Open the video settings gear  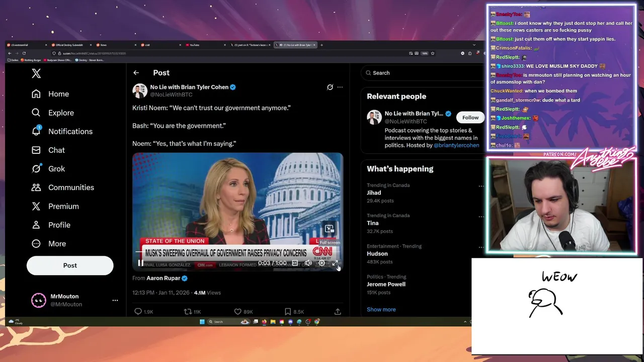point(322,263)
